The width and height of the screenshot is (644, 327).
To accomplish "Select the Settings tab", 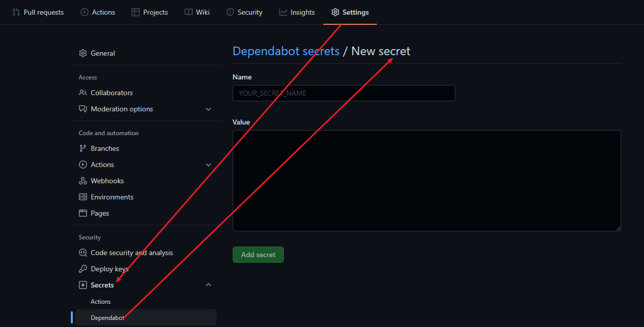I will (x=350, y=12).
